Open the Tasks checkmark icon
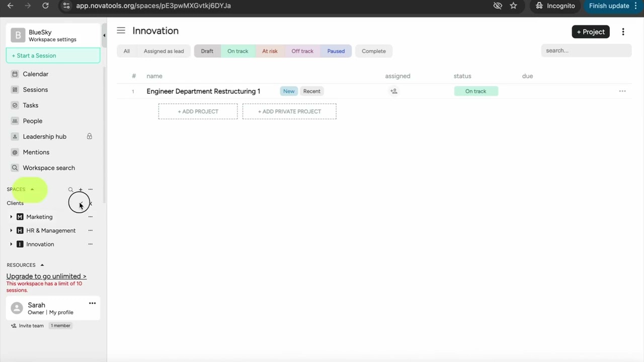 point(15,105)
